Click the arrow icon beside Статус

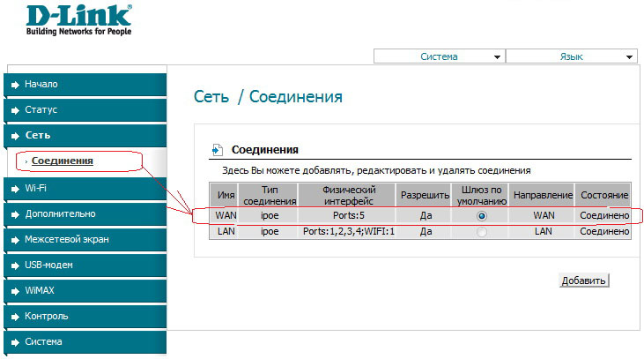pyautogui.click(x=15, y=110)
